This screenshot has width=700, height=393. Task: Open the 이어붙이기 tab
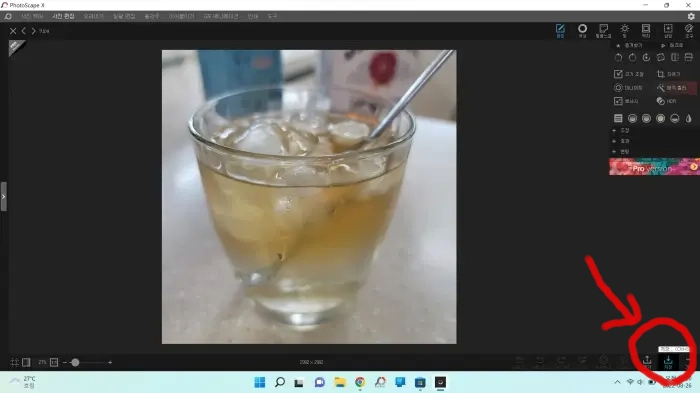pos(181,16)
